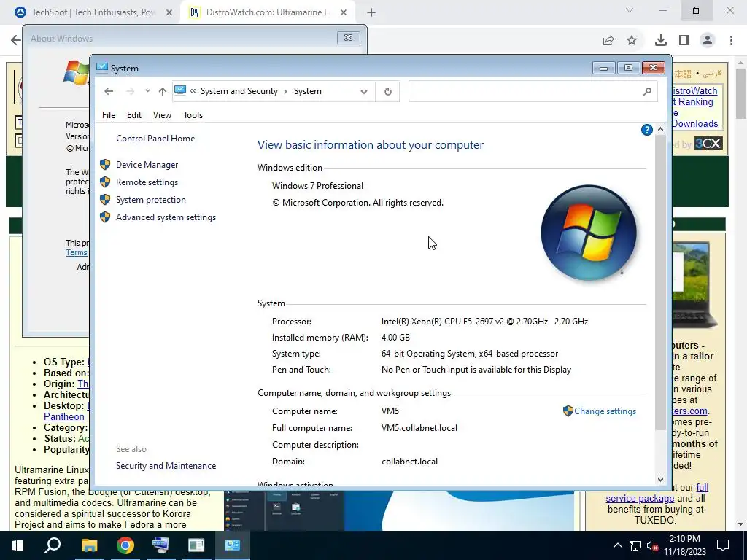Click the Chrome share page icon
This screenshot has width=747, height=560.
coord(608,41)
